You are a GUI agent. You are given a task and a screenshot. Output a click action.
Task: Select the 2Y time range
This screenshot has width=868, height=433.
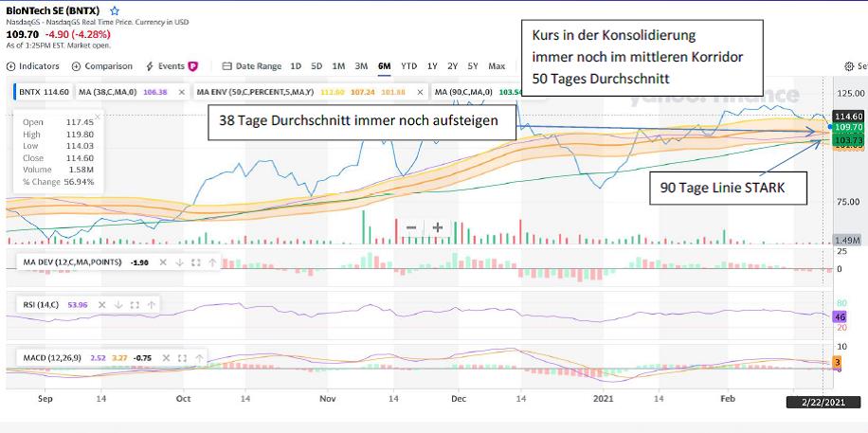click(x=452, y=66)
